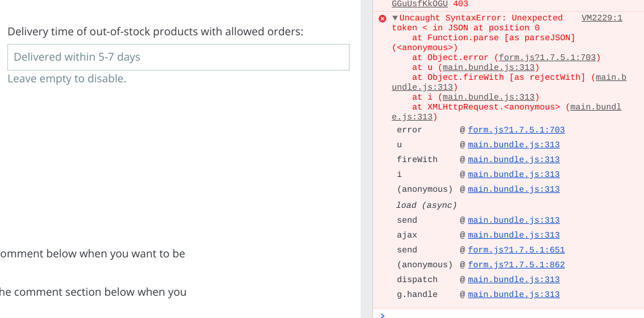Click main.bundle.js:313 link beside dispatch

[x=514, y=280]
